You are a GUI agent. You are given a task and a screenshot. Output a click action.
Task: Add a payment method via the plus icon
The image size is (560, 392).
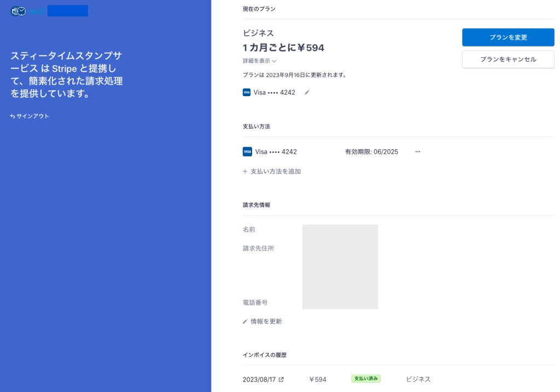(245, 171)
